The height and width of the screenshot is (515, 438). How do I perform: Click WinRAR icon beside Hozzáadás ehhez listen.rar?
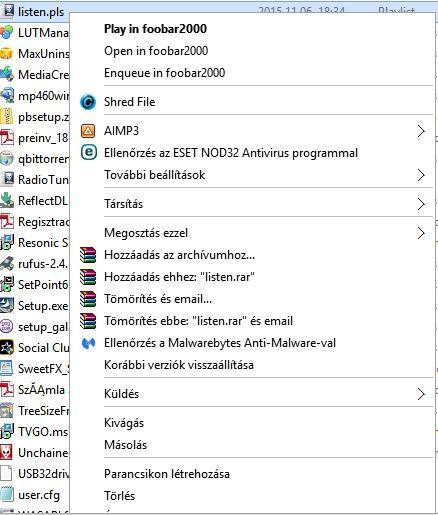88,277
